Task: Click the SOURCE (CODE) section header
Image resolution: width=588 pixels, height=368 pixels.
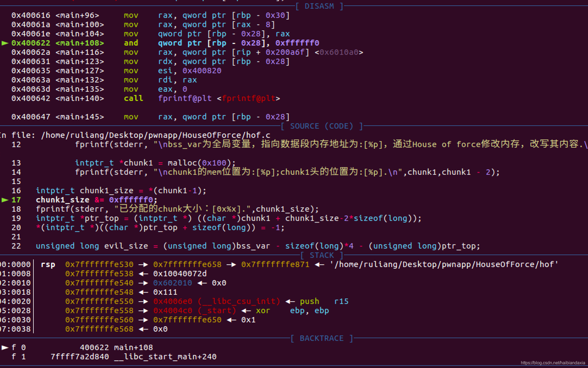Action: coord(322,126)
